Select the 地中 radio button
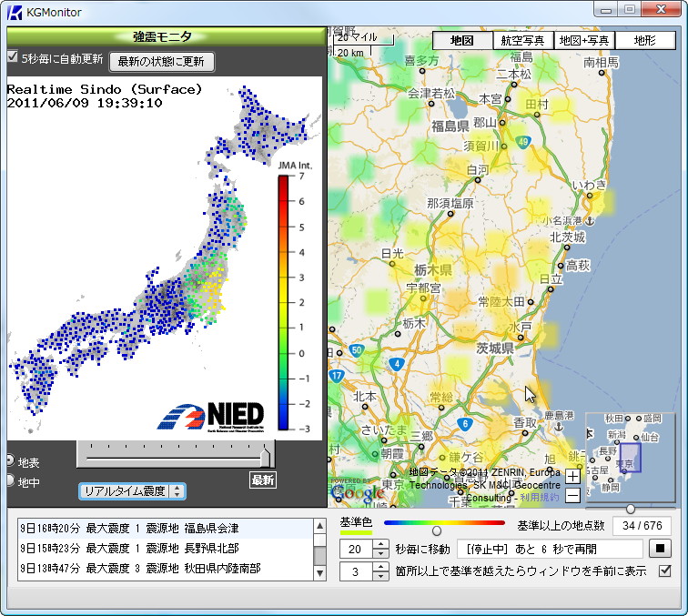The image size is (688, 616). click(x=10, y=480)
